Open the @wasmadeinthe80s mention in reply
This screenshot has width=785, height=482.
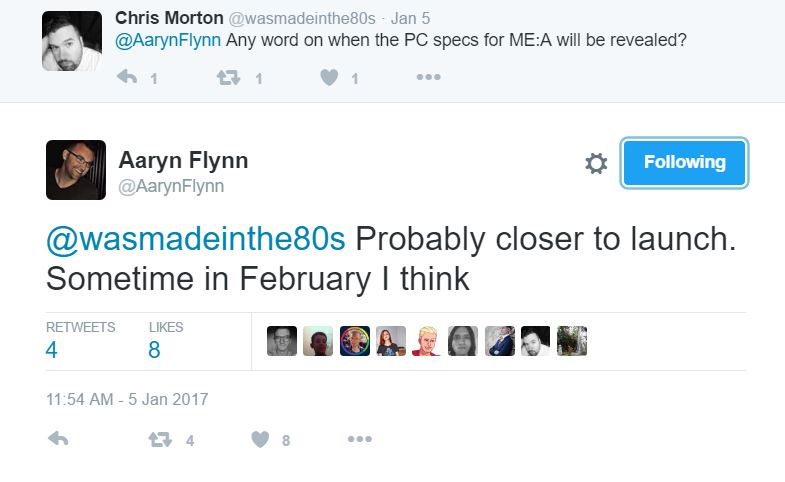coord(195,241)
